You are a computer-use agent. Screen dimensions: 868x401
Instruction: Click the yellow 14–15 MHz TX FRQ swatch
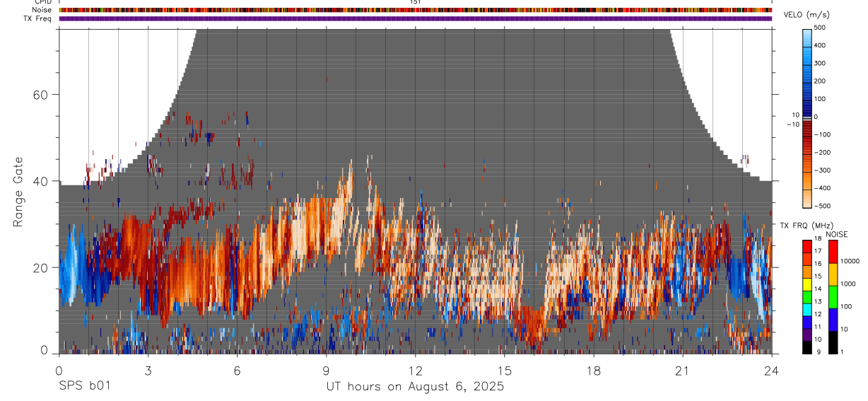(x=807, y=283)
